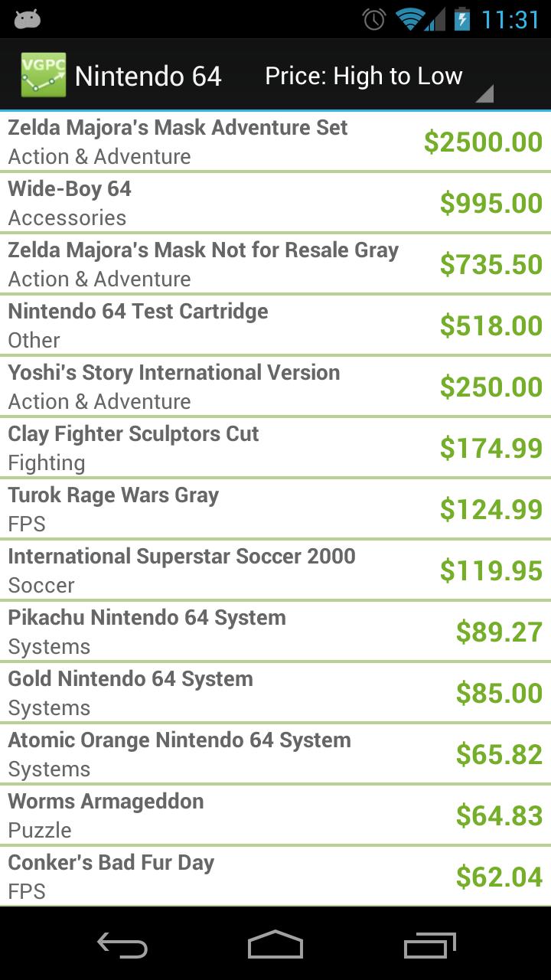Tap the VGPC app icon in the action bar
This screenshot has height=980, width=551.
pos(43,74)
